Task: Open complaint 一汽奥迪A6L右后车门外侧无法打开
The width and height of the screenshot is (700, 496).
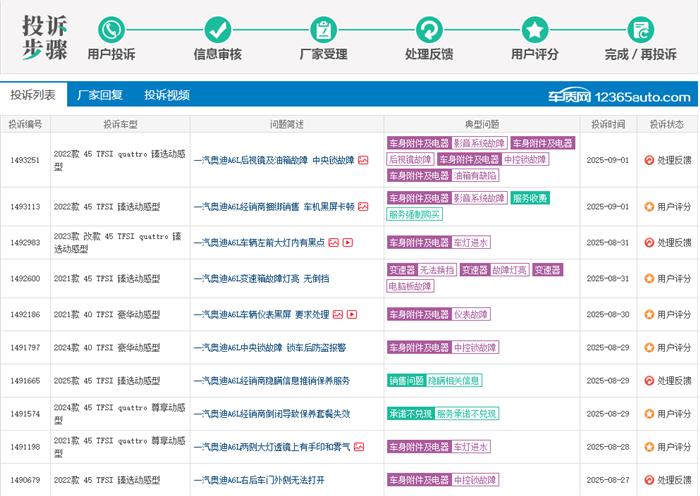Action: 259,480
